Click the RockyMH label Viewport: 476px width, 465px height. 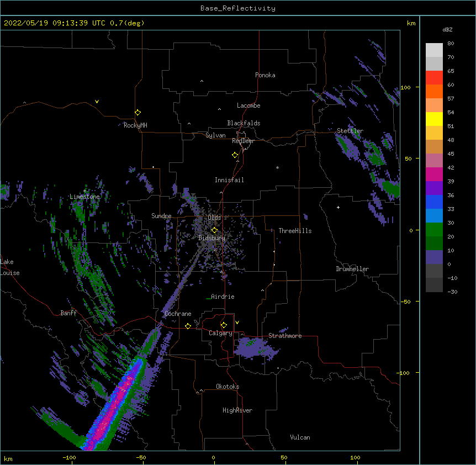(x=135, y=125)
